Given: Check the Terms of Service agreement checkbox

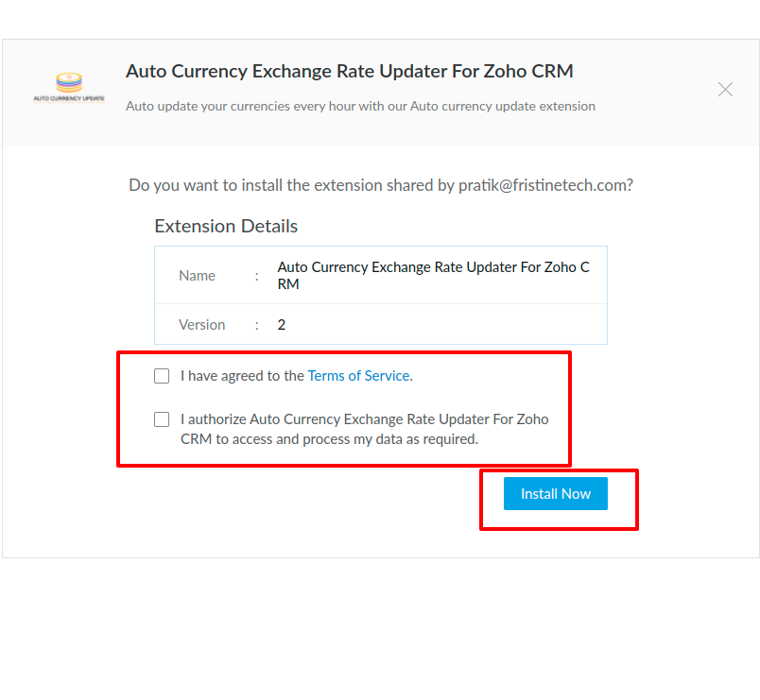Looking at the screenshot, I should (x=162, y=376).
